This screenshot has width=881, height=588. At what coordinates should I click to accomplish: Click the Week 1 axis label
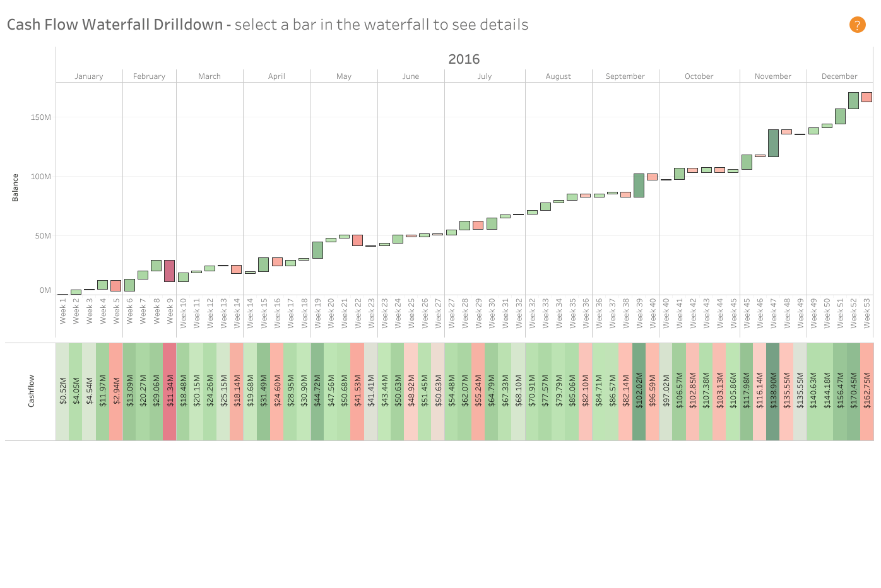click(x=62, y=311)
